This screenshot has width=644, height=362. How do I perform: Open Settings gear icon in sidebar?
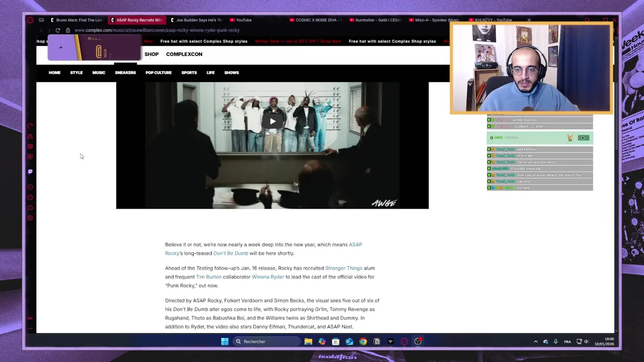30,218
